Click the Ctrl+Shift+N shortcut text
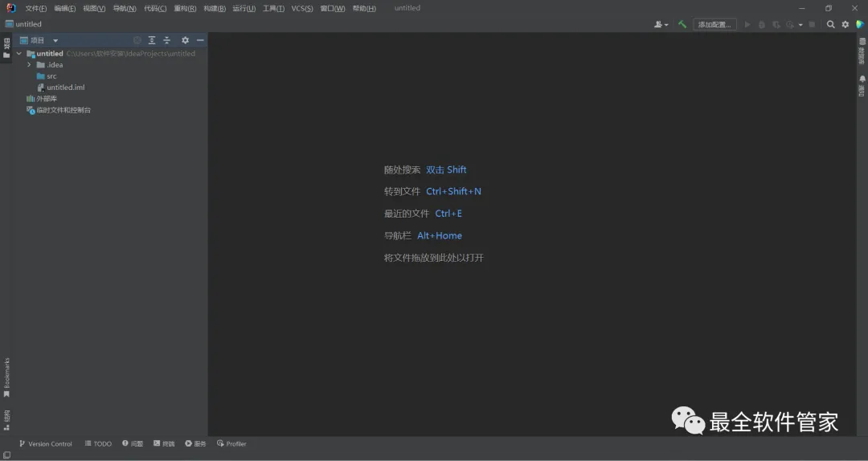868x461 pixels. pyautogui.click(x=453, y=191)
